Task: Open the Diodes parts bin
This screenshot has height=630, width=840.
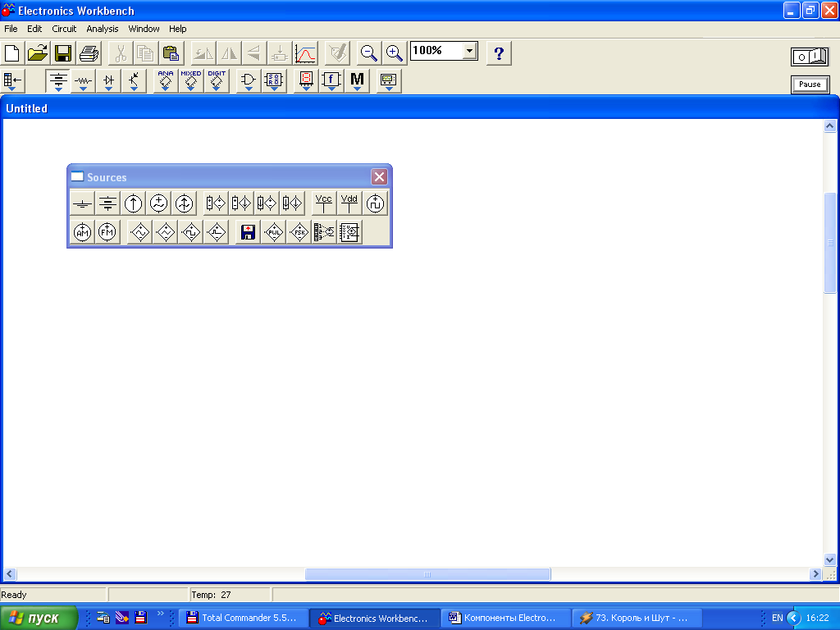Action: pyautogui.click(x=109, y=81)
